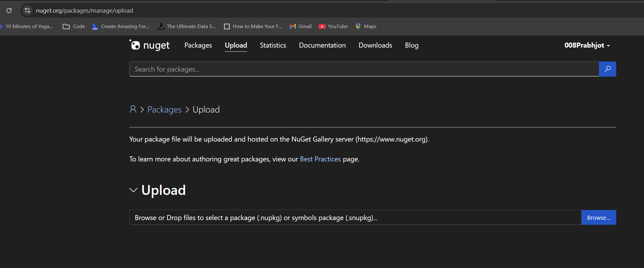Open site information icon in address bar
Viewport: 644px width, 268px height.
[27, 10]
